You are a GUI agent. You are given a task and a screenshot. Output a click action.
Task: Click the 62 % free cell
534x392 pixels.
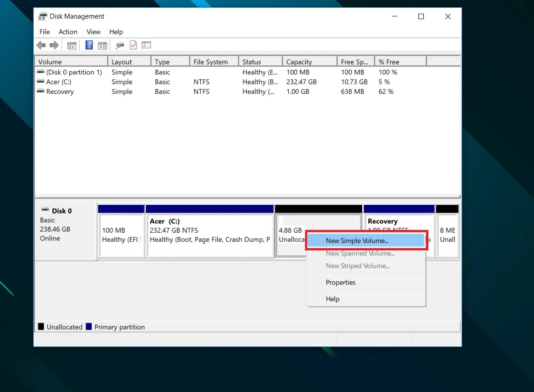click(386, 92)
